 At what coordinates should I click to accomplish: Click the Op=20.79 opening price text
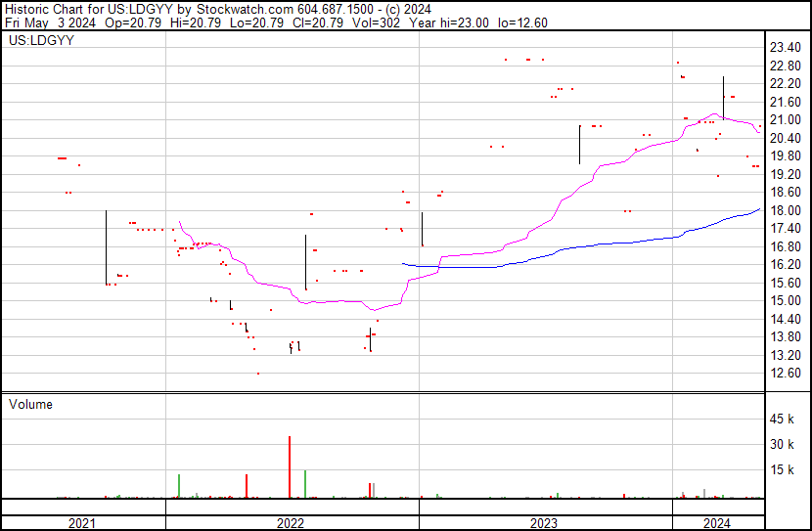tap(133, 22)
